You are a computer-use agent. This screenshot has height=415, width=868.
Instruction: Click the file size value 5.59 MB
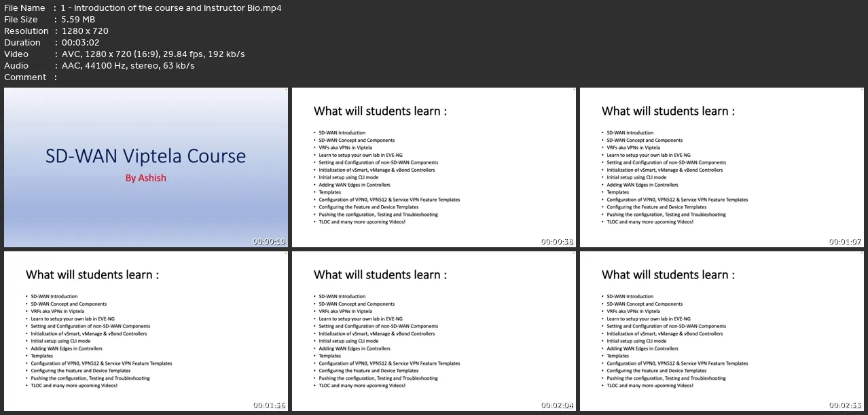click(x=78, y=20)
